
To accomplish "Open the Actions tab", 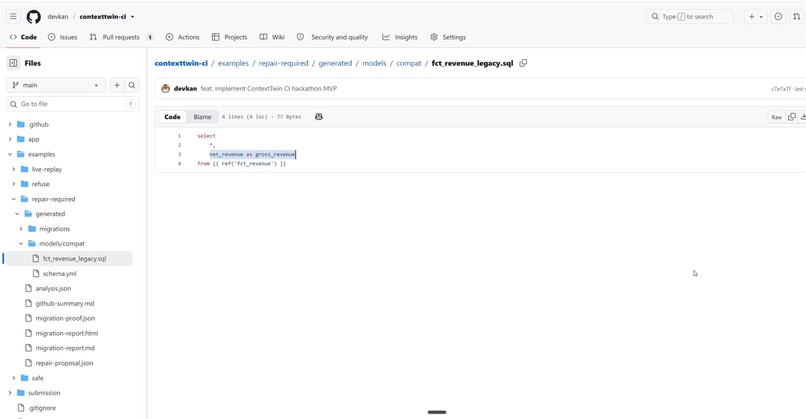I will [x=182, y=37].
